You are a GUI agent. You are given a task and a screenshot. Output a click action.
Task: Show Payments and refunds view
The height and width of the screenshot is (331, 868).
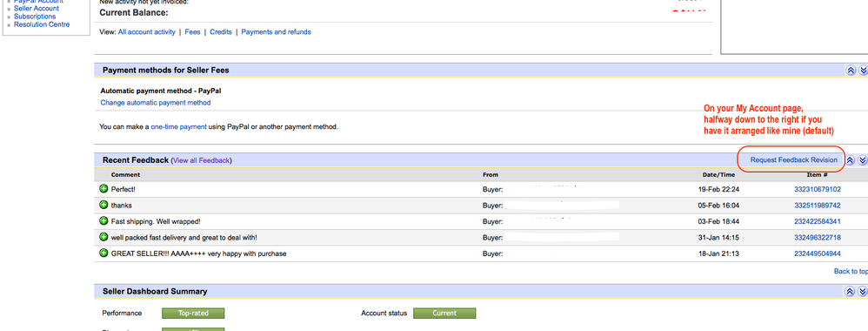(x=277, y=32)
